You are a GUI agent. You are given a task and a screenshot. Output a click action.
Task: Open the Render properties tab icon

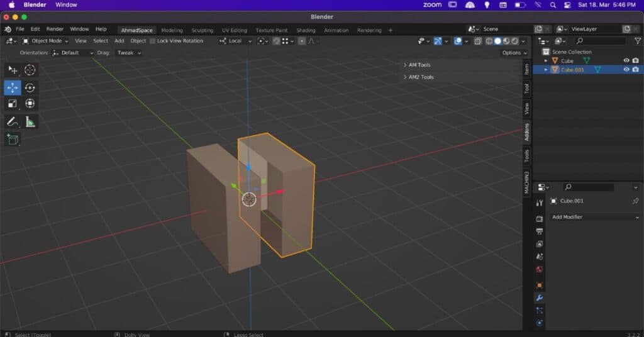[539, 219]
